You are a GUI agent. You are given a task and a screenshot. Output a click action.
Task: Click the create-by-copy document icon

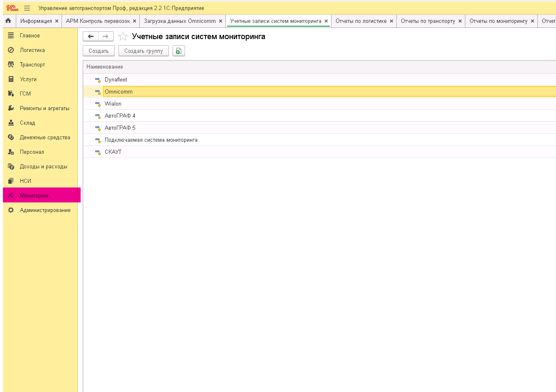tap(178, 51)
